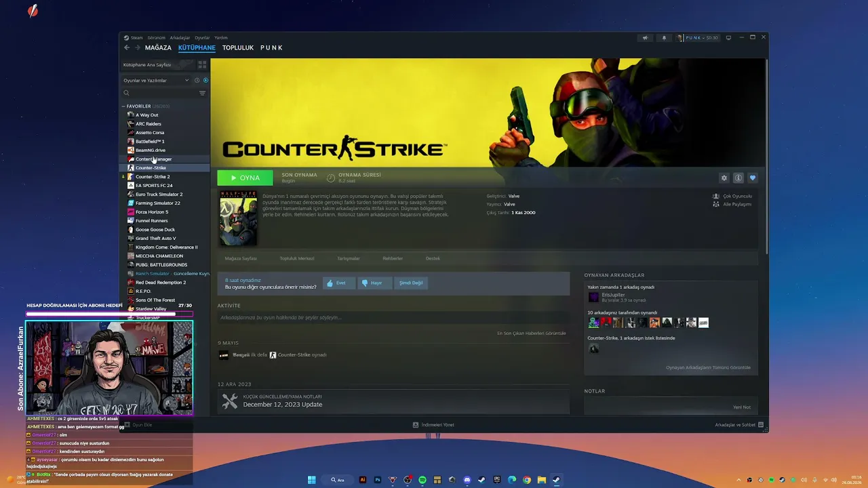868x488 pixels.
Task: Go forward with the Steam forward arrow
Action: (138, 47)
